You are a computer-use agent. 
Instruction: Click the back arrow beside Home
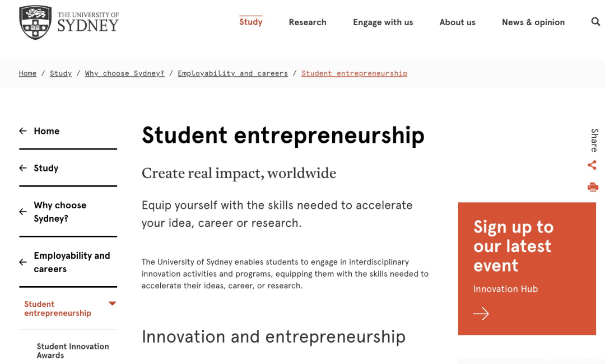click(23, 131)
